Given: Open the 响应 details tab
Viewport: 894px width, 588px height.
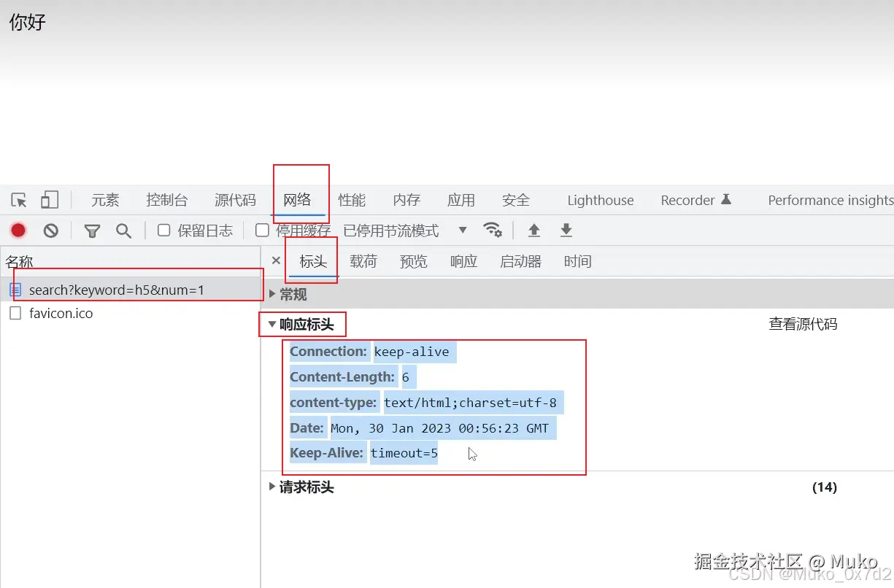Looking at the screenshot, I should pyautogui.click(x=463, y=261).
